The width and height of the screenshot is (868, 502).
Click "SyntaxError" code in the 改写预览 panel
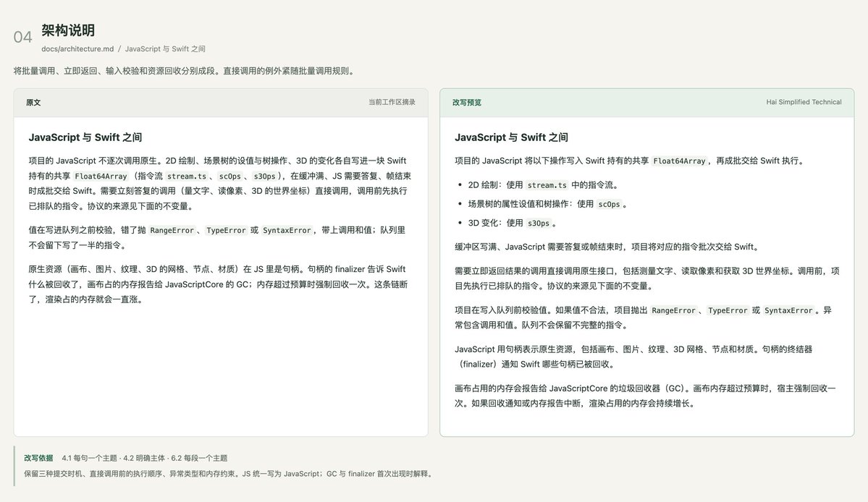pos(789,311)
